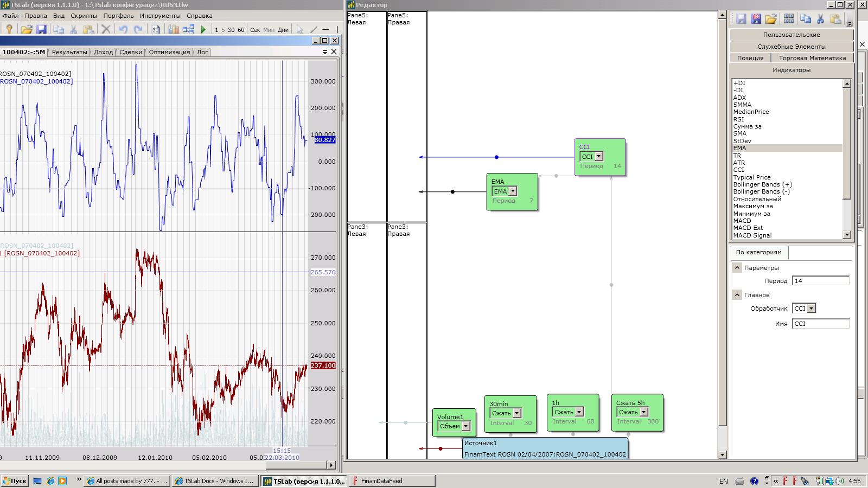Image resolution: width=868 pixels, height=488 pixels.
Task: Save the configuration with the main toolbar floppy icon
Action: pyautogui.click(x=41, y=29)
